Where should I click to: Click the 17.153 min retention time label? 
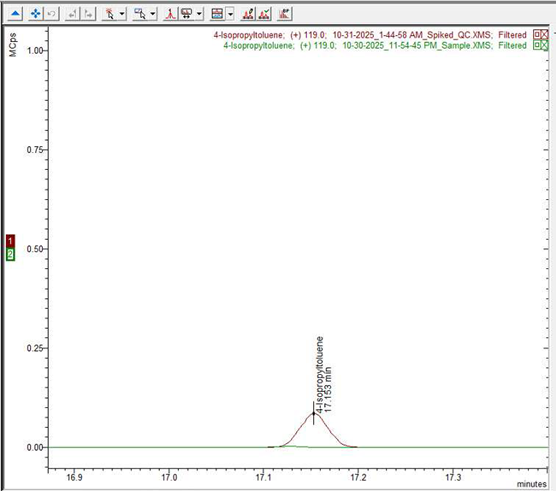pos(328,389)
